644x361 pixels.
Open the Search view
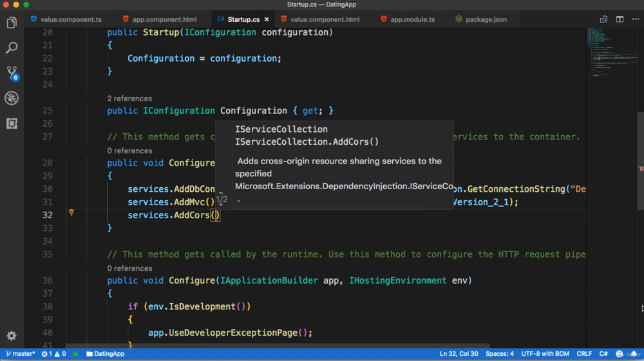[12, 48]
